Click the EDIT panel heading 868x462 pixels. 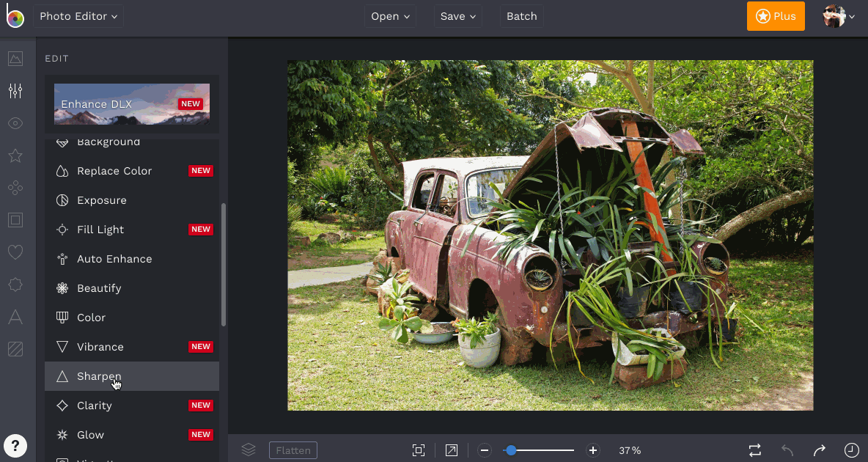[x=56, y=58]
